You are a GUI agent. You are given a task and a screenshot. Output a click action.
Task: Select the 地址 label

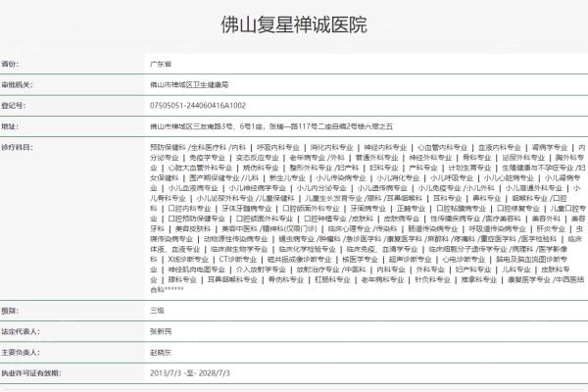coord(10,126)
